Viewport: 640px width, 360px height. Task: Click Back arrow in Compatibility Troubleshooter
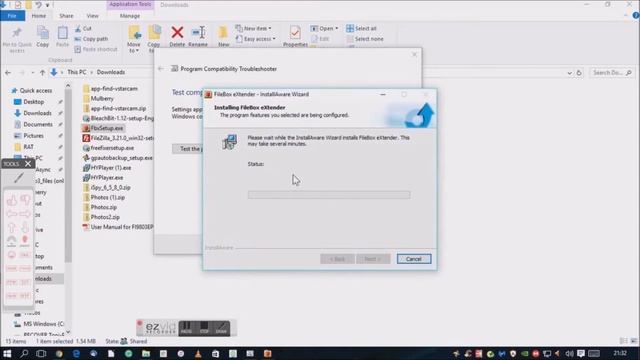pyautogui.click(x=161, y=69)
